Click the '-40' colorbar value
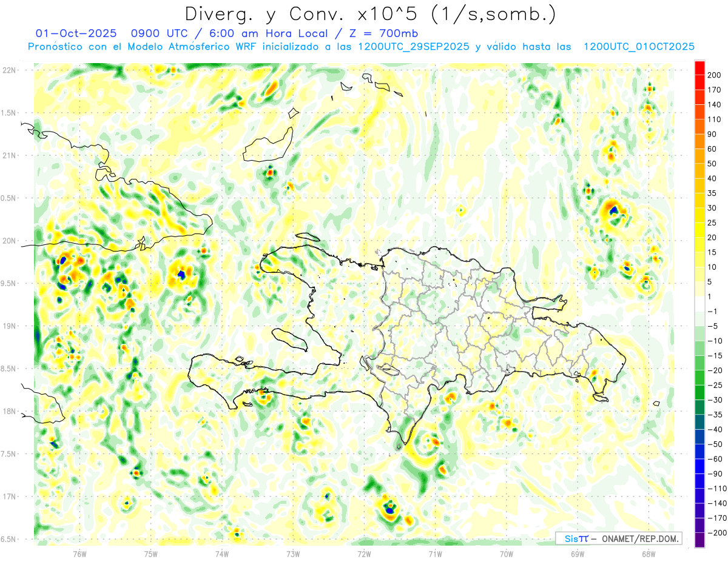Image resolution: width=728 pixels, height=562 pixels. [x=716, y=430]
